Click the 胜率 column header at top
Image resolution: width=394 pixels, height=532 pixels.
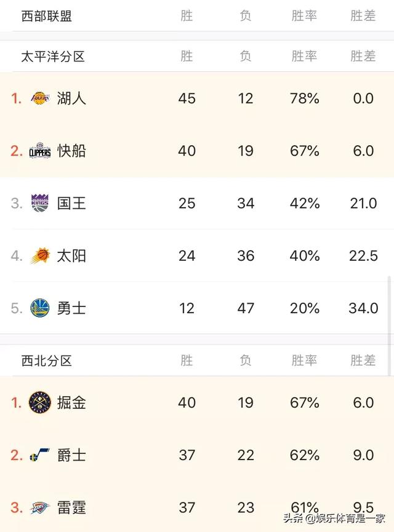[304, 16]
